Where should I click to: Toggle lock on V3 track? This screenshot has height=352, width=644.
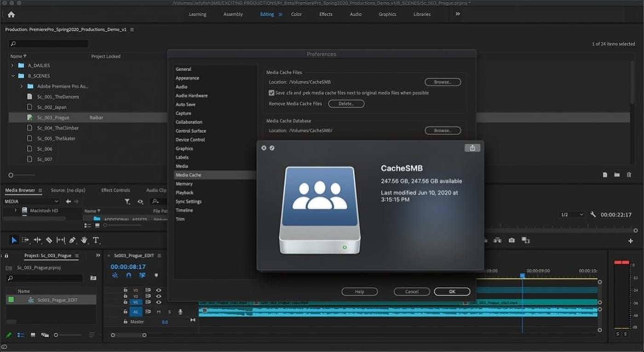pos(125,290)
